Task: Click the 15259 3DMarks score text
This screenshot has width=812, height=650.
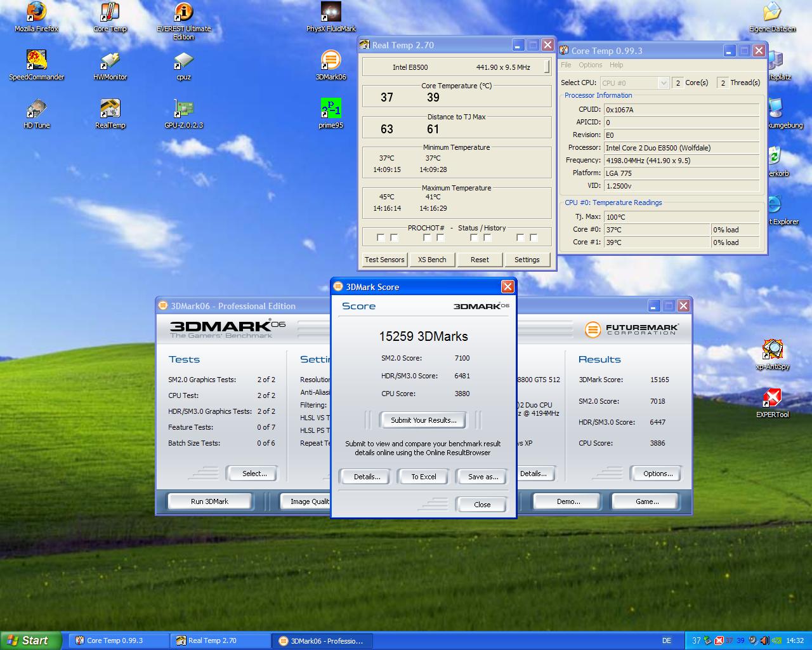Action: pyautogui.click(x=423, y=336)
